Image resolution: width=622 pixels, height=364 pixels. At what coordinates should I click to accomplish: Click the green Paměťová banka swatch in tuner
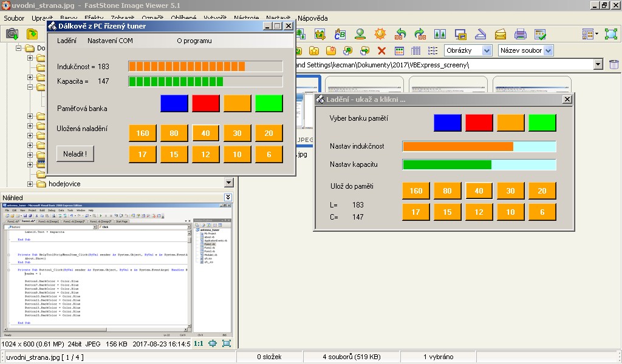point(269,104)
